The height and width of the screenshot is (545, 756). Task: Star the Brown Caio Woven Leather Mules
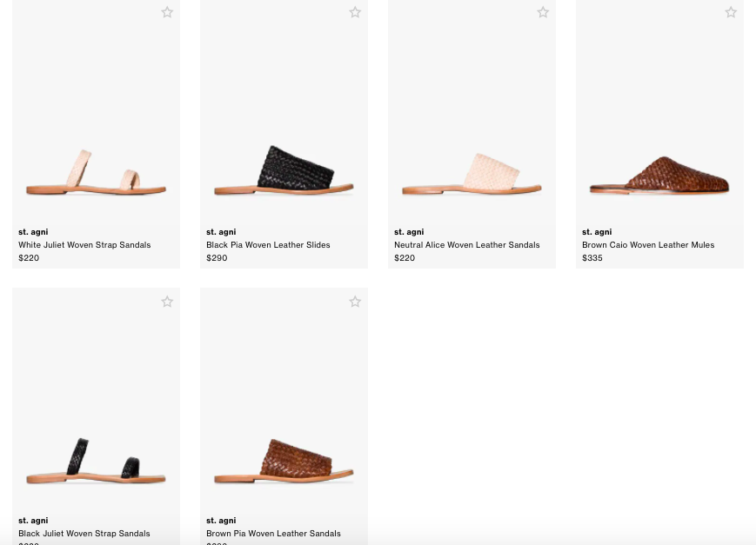[731, 12]
